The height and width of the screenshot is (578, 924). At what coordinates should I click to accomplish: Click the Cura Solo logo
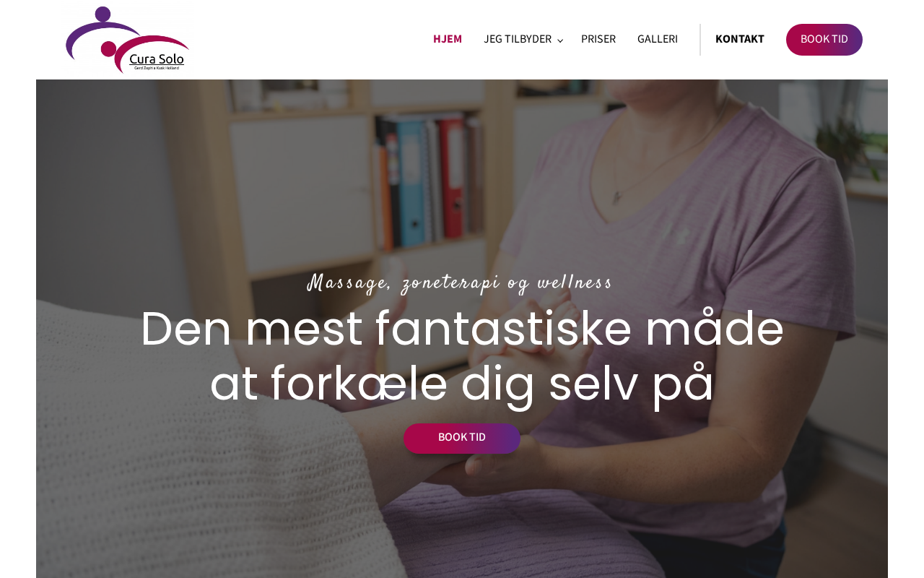click(127, 40)
